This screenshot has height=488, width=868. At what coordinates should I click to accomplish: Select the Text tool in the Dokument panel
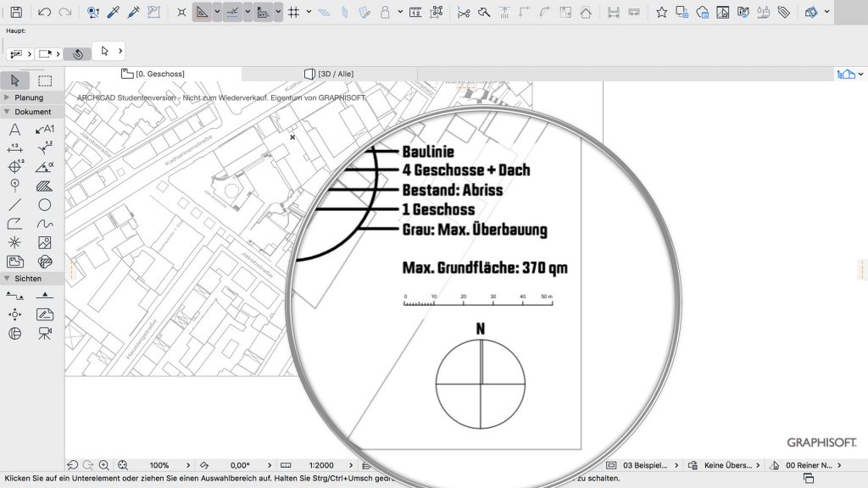[x=14, y=127]
